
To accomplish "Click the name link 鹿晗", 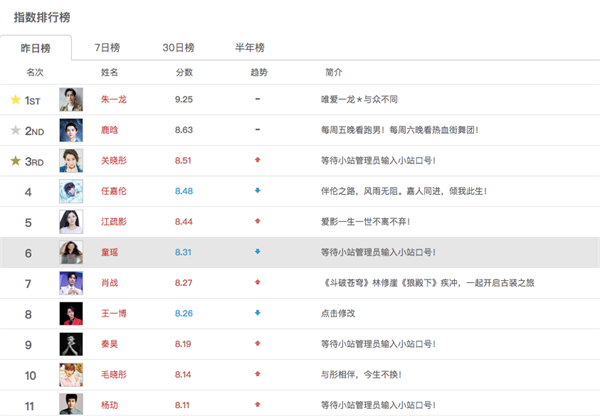I will click(110, 130).
